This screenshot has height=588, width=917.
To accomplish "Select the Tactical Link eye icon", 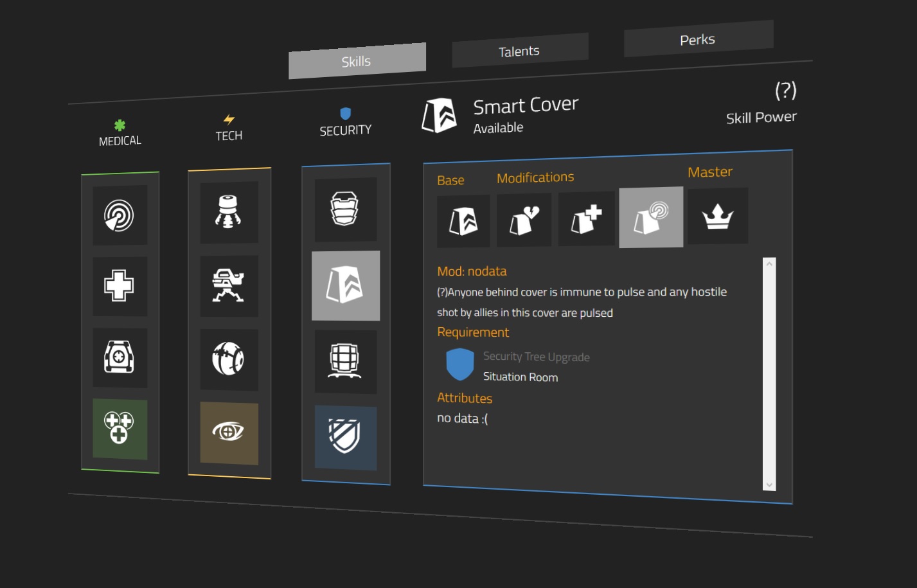I will coord(229,432).
